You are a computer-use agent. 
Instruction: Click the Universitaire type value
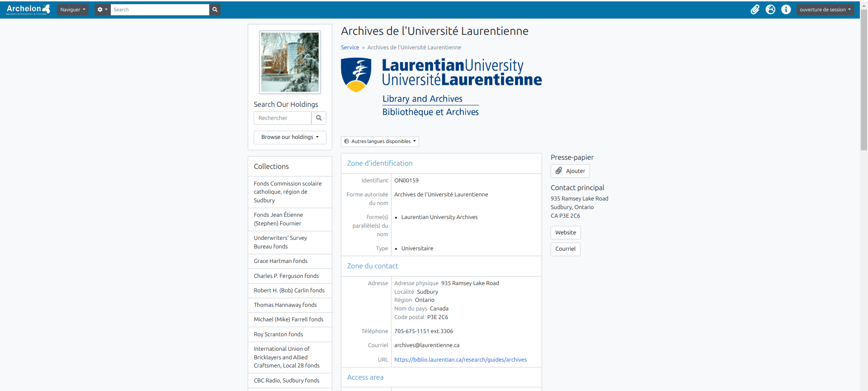(417, 248)
